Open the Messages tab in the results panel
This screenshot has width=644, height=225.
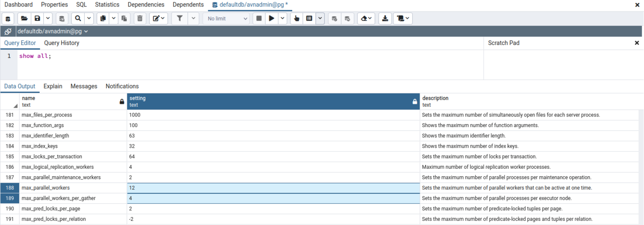[84, 86]
